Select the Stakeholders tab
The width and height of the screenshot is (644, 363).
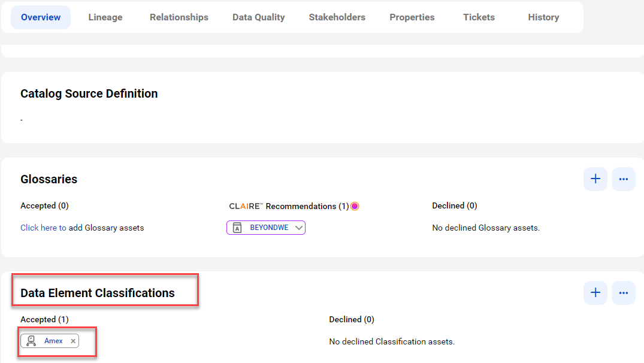click(337, 17)
